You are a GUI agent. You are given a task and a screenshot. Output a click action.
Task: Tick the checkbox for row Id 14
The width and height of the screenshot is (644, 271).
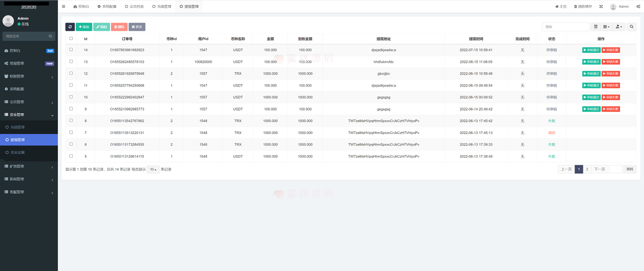(x=71, y=50)
